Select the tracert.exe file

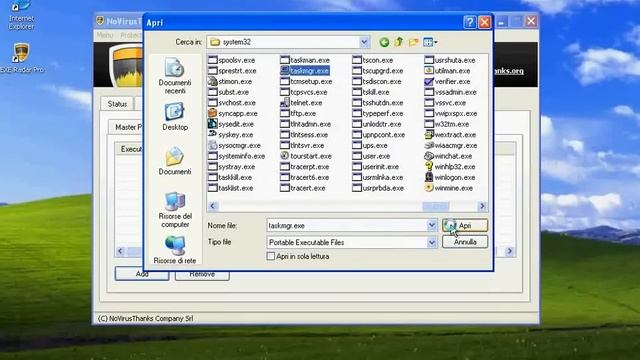[303, 188]
